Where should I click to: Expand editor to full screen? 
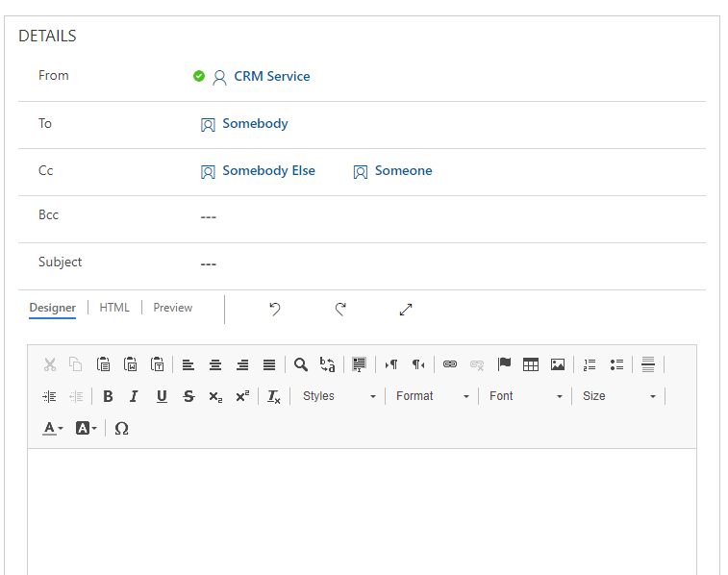pyautogui.click(x=406, y=310)
